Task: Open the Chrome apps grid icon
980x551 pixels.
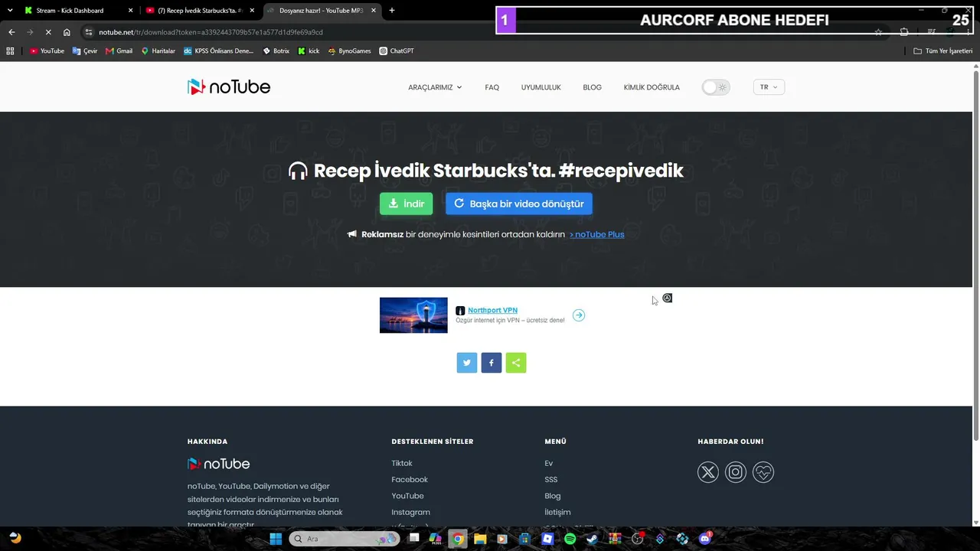Action: [x=10, y=51]
